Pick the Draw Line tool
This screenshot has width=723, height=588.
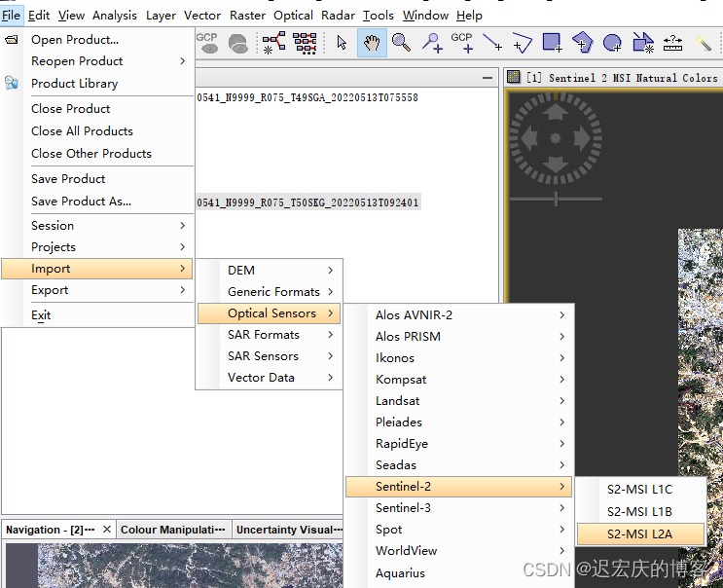point(492,43)
